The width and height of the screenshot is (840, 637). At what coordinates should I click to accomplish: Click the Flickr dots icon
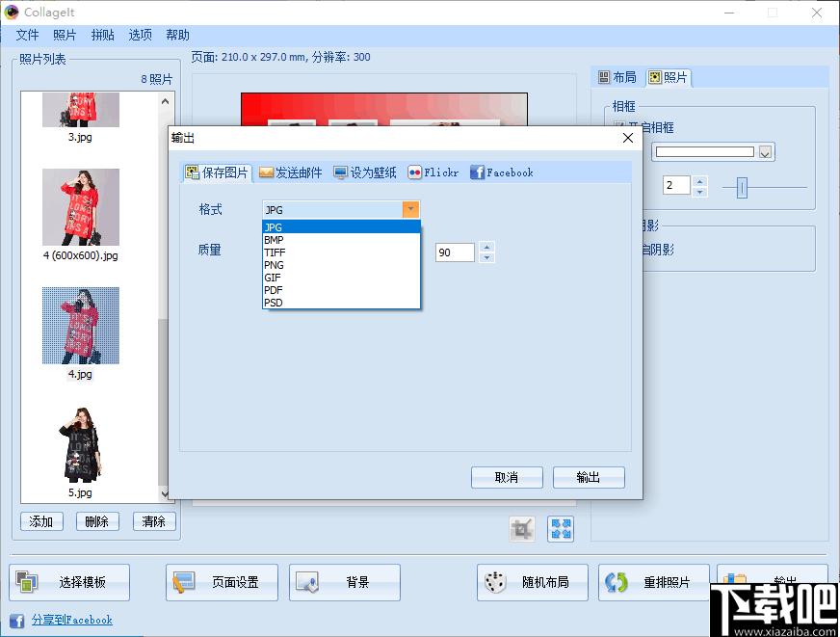414,173
